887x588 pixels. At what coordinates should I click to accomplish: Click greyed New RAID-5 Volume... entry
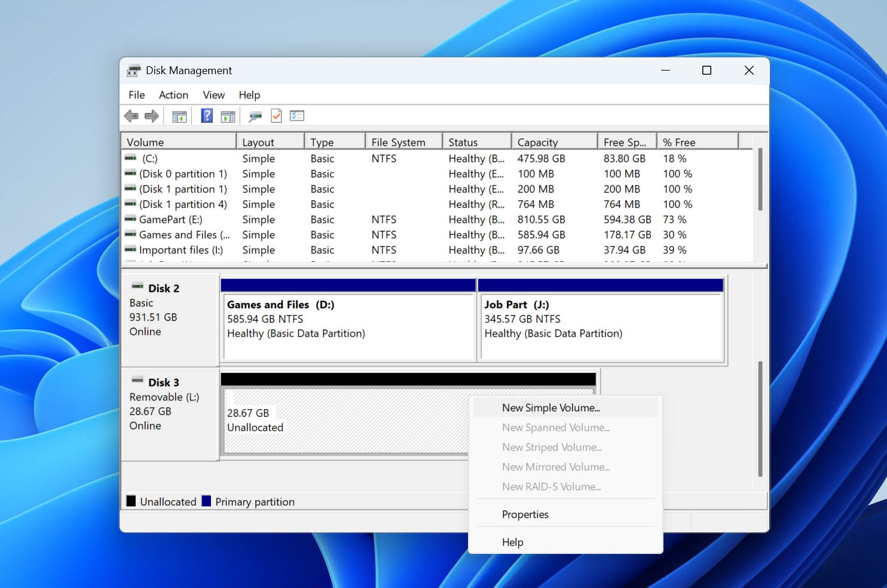(565, 486)
